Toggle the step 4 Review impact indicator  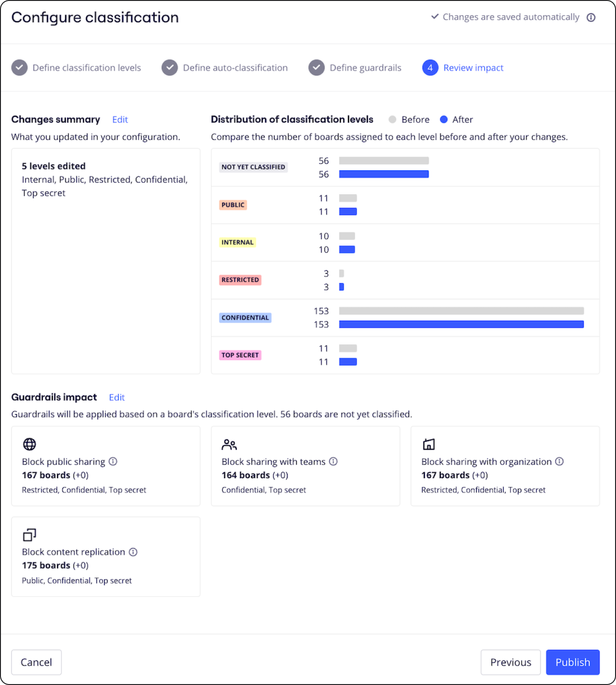tap(430, 67)
